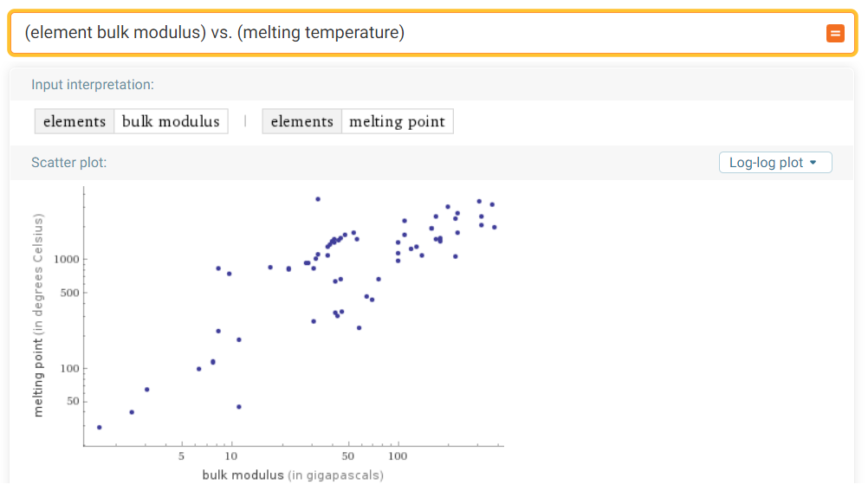Click the orange compute equals icon
868x491 pixels.
[x=835, y=34]
